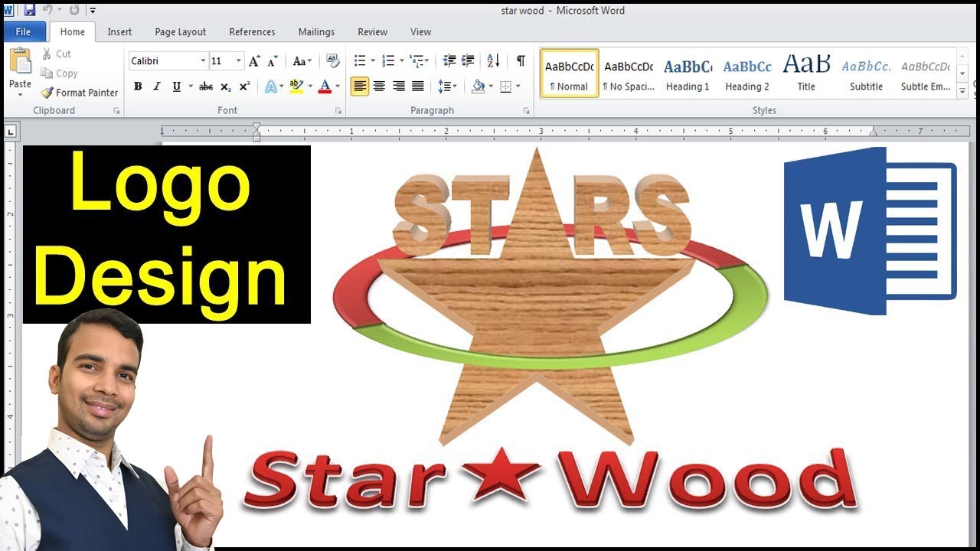Viewport: 980px width, 551px height.
Task: Switch to the References tab
Action: coord(252,32)
